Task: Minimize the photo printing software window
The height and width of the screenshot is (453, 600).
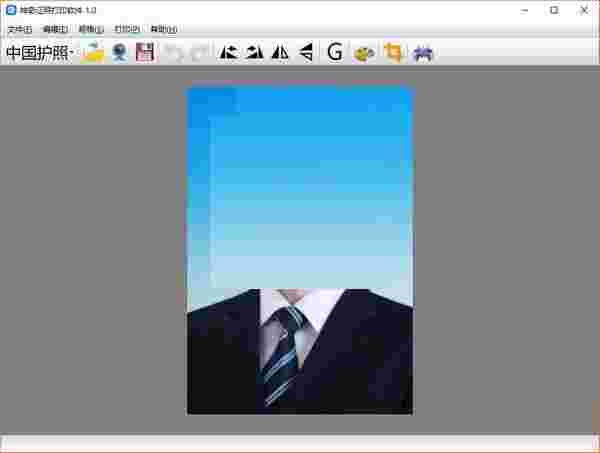Action: 525,10
